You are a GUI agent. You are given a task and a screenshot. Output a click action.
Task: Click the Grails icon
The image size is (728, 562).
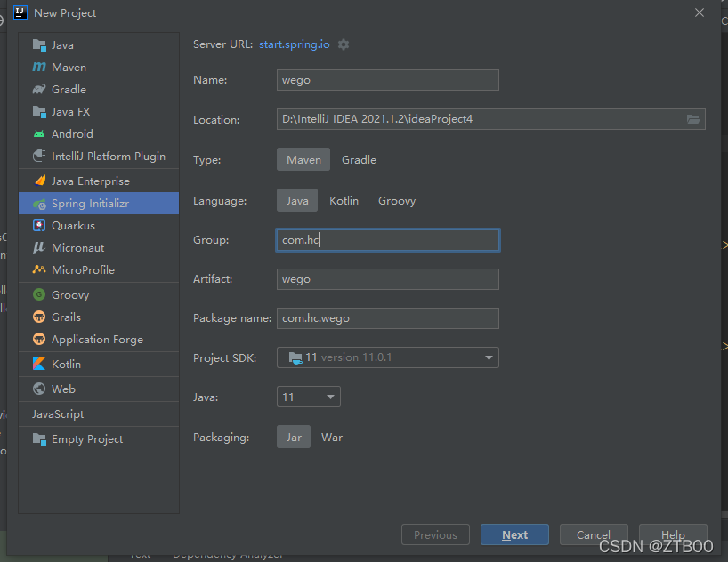(x=39, y=317)
